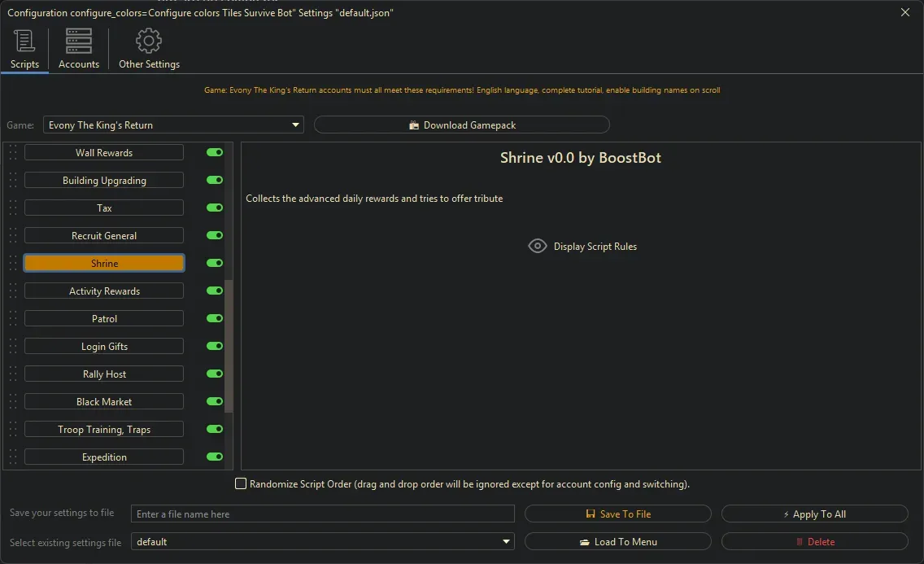Image resolution: width=924 pixels, height=564 pixels.
Task: Disable the Shrine script toggle
Action: [215, 264]
